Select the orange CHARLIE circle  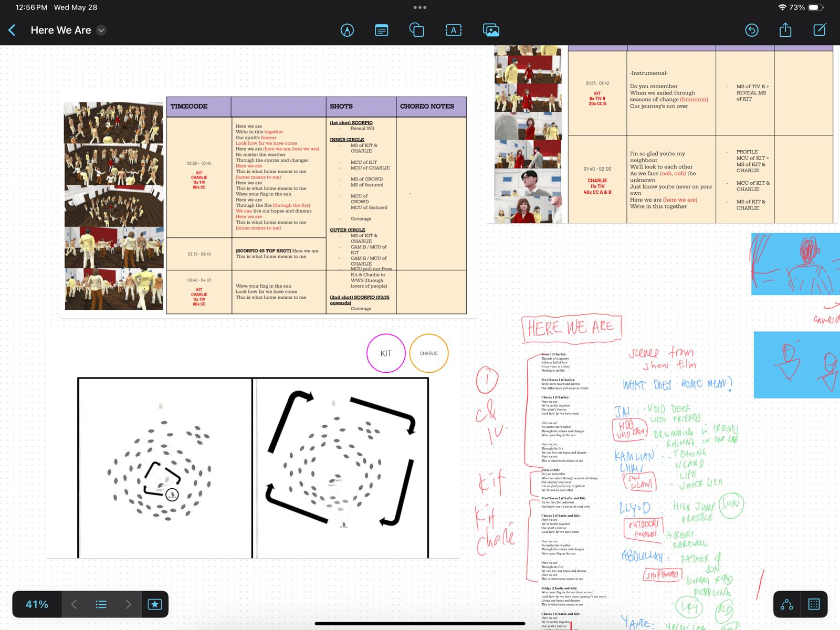point(429,353)
